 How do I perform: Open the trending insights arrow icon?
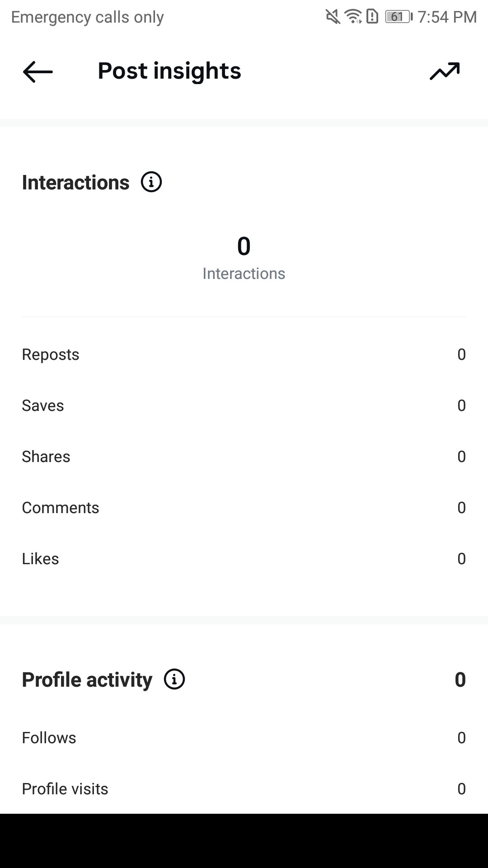click(445, 71)
